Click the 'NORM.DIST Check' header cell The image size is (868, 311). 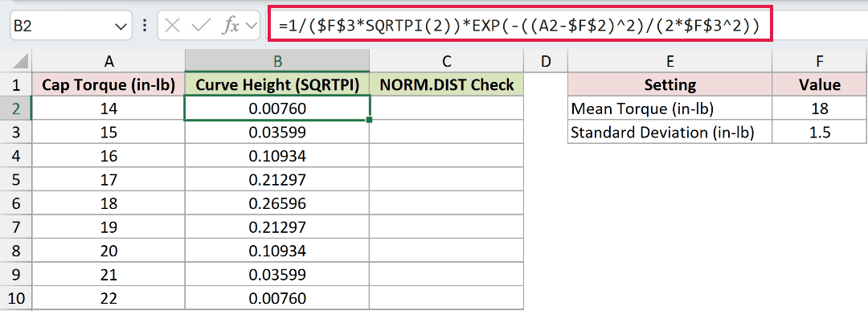[x=447, y=84]
